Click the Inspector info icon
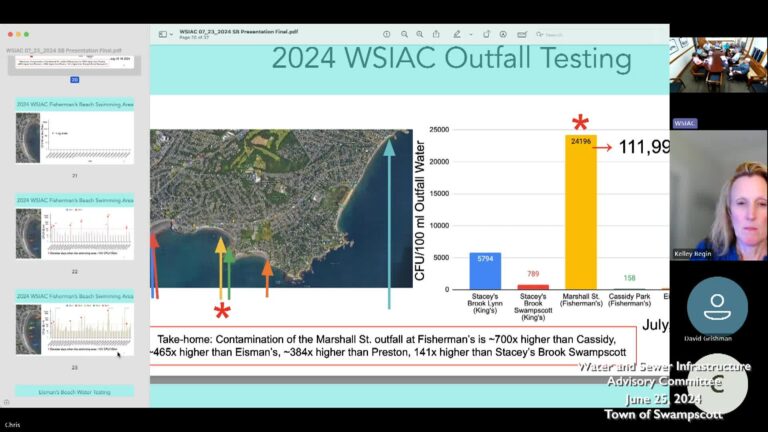 tap(387, 34)
